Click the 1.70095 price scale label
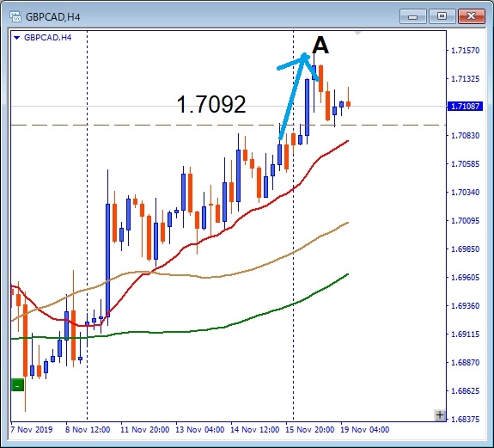 [x=466, y=221]
